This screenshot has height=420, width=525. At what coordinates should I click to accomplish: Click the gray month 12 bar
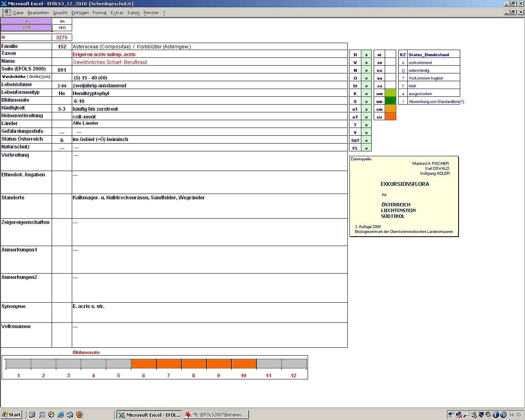click(x=294, y=364)
